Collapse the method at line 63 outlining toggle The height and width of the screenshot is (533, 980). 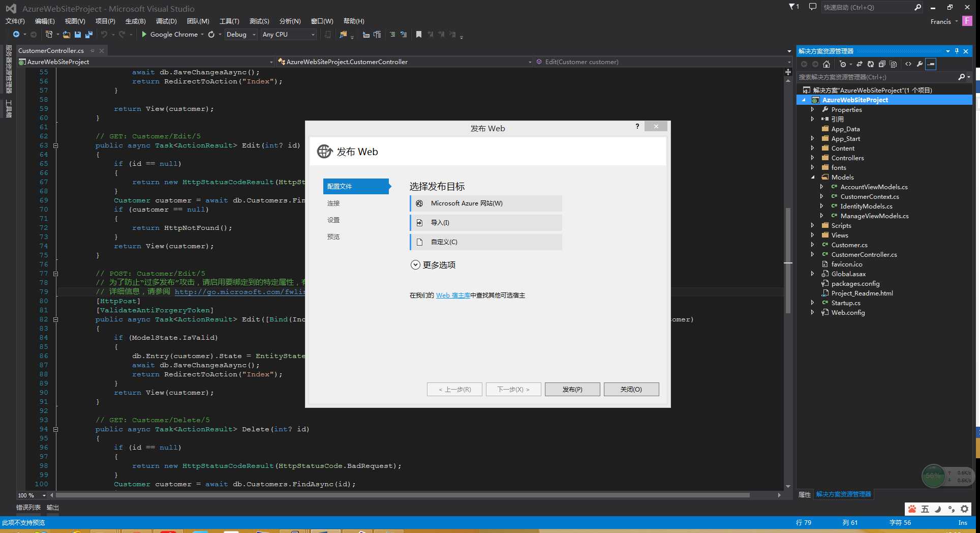(56, 145)
